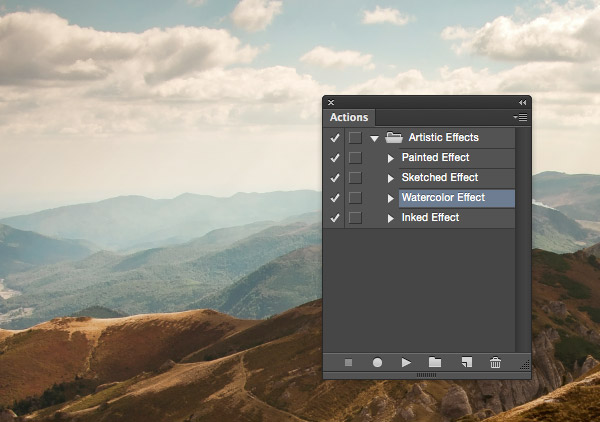Create new action with page icon
Viewport: 600px width, 422px height.
(x=467, y=362)
